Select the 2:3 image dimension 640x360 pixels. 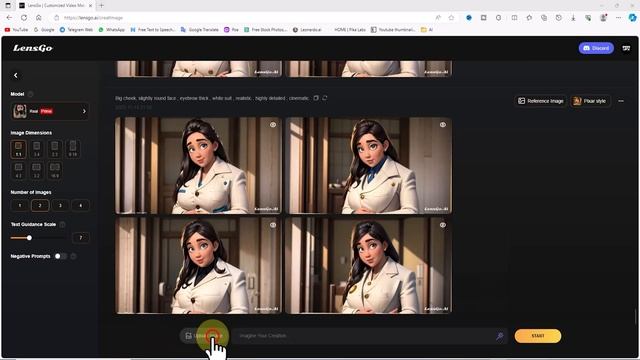pyautogui.click(x=55, y=149)
